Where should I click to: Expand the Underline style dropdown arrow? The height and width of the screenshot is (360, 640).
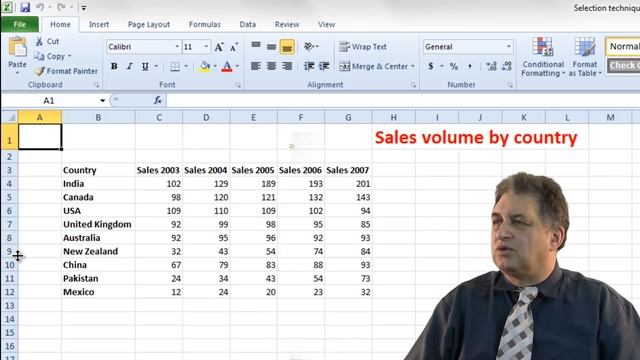point(156,67)
